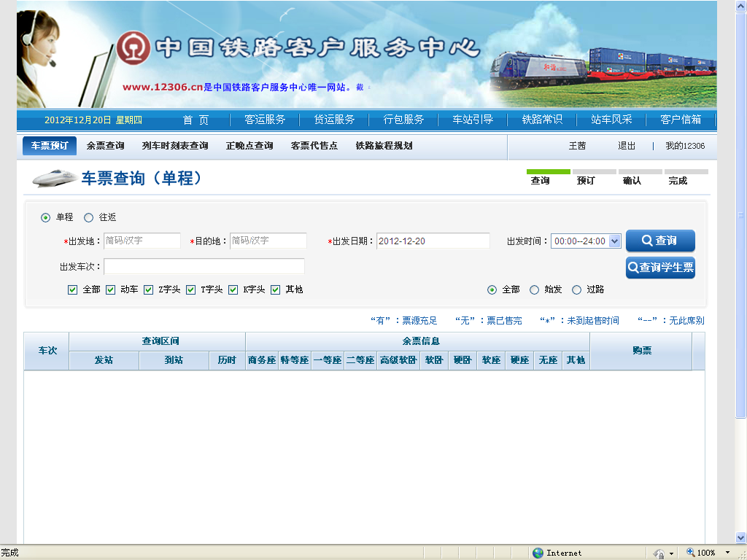Click the 目的地 input field
Viewport: 747px width, 560px height.
[268, 241]
